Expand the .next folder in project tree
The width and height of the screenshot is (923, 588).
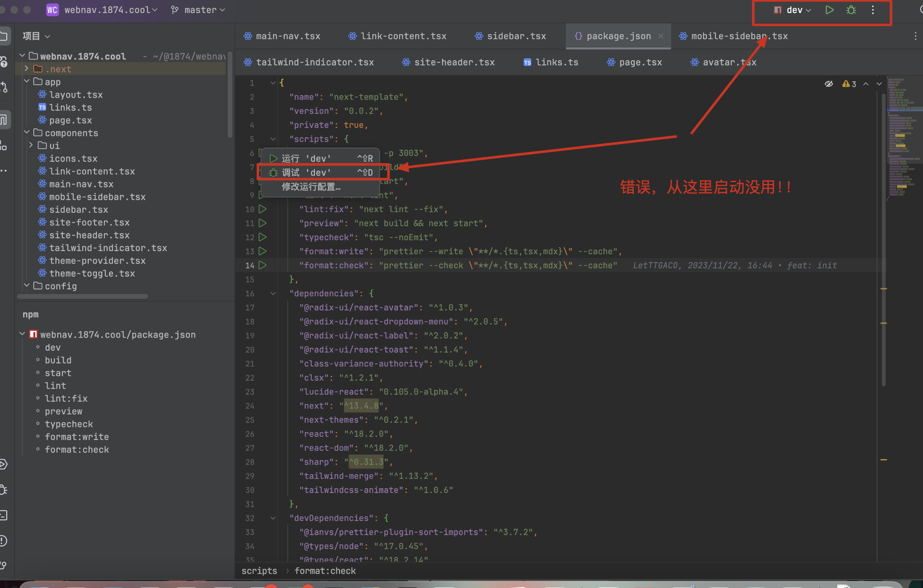26,69
